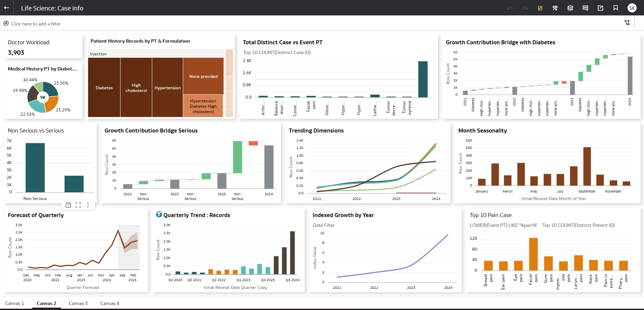Click 'Click here to add a filter' text

36,24
